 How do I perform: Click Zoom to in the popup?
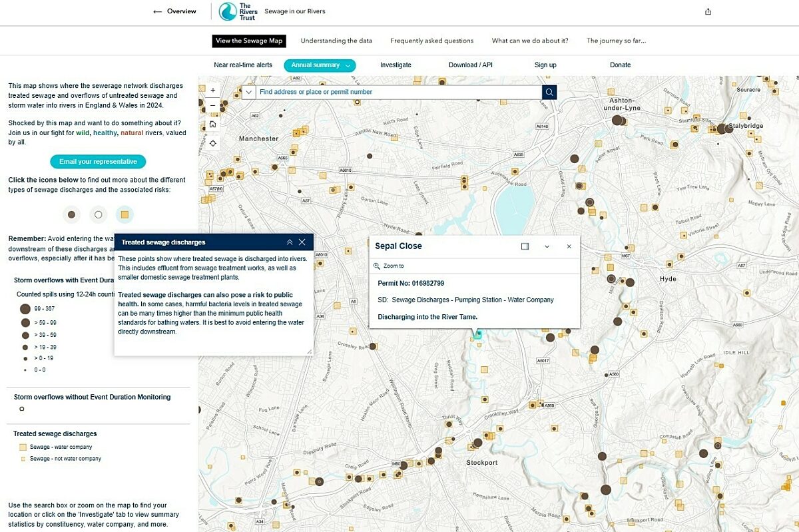pyautogui.click(x=389, y=266)
